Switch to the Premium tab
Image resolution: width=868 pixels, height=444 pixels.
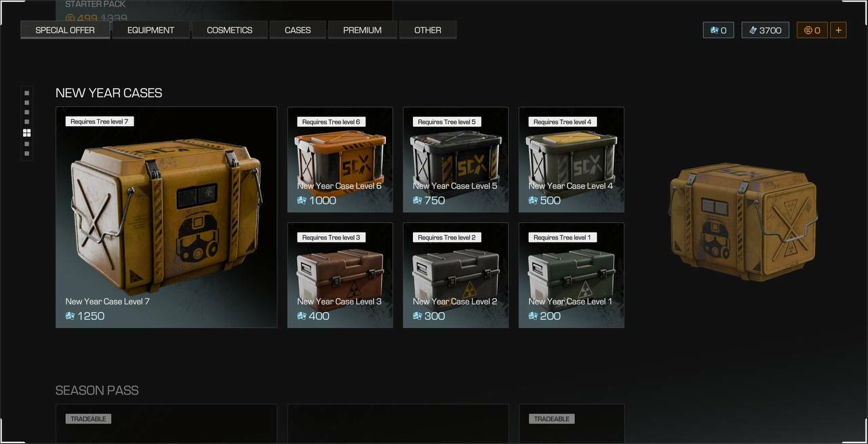pos(362,30)
